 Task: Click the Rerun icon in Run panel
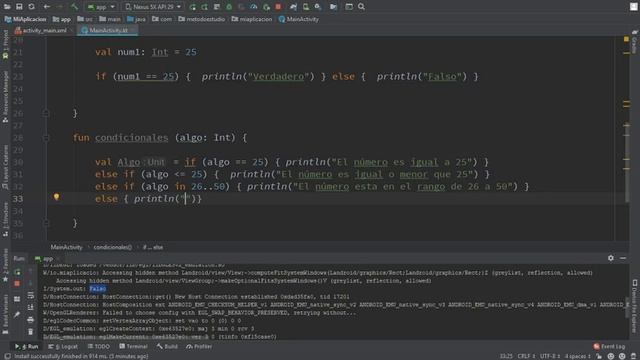coord(17,272)
